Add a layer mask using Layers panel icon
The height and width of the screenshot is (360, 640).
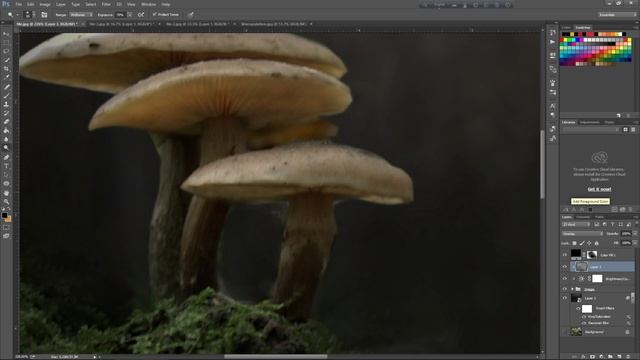592,356
